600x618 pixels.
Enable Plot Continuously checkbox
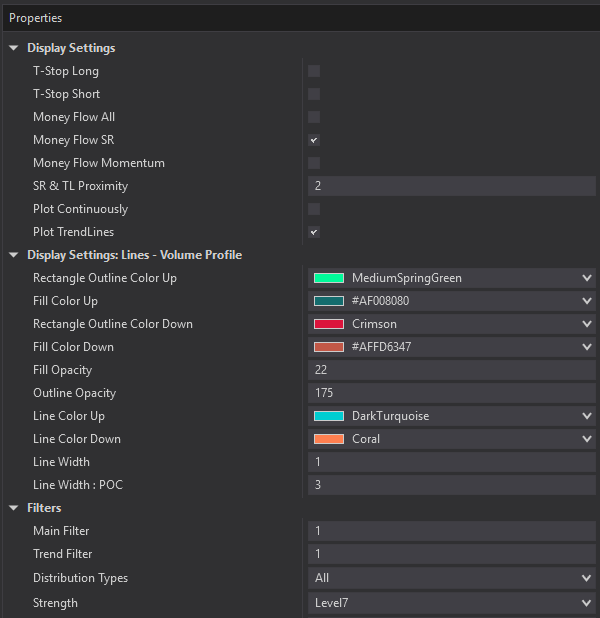click(314, 209)
